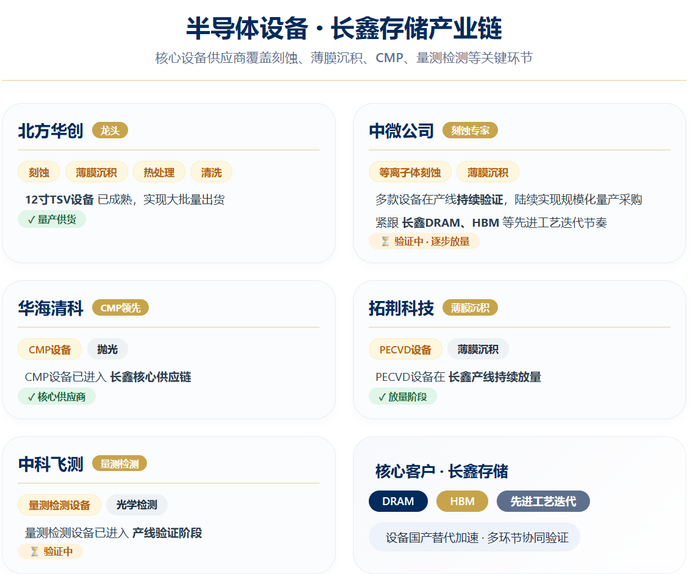700x574 pixels.
Task: Click the 中科飞测 card title
Action: point(50,464)
